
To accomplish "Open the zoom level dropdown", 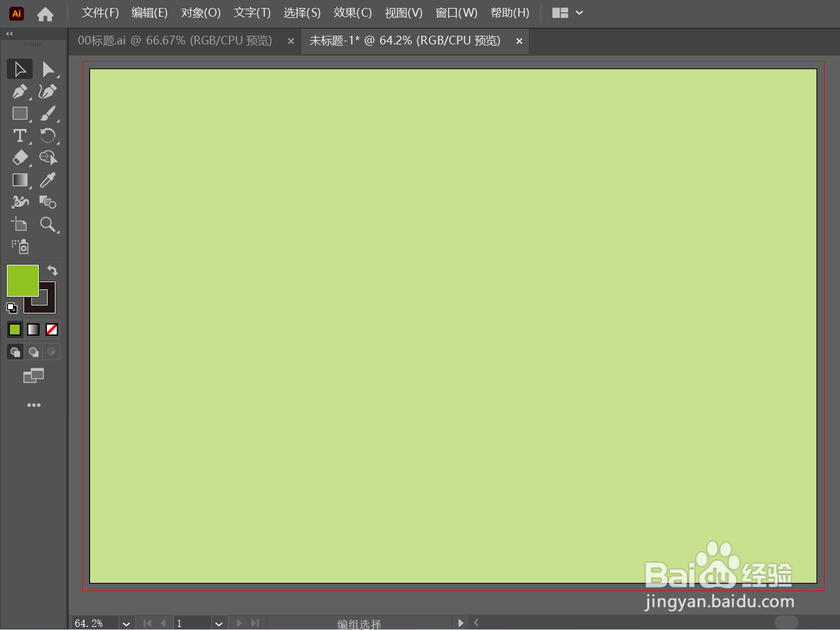I will pos(126,623).
